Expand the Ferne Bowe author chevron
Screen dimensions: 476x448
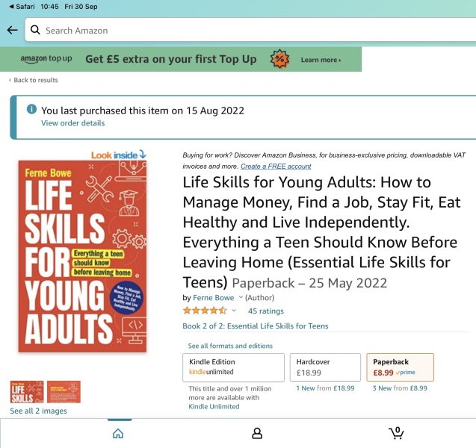(241, 298)
